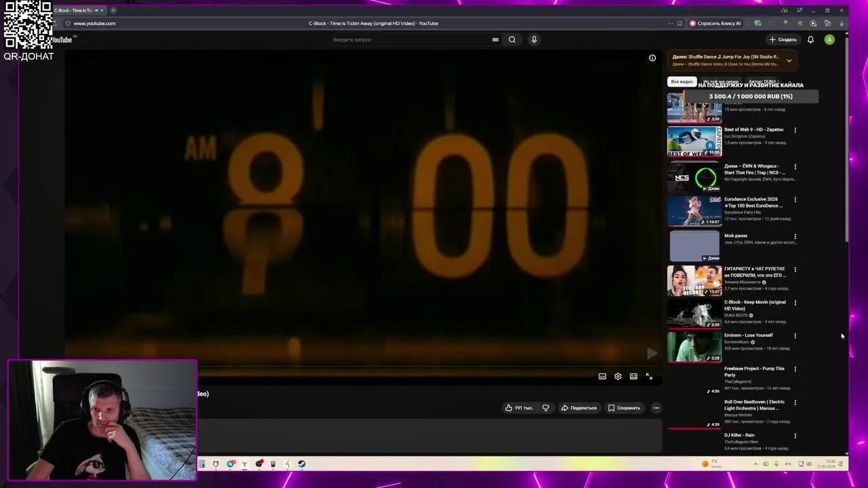Open the weather widget in the taskbar
868x488 pixels.
712,464
